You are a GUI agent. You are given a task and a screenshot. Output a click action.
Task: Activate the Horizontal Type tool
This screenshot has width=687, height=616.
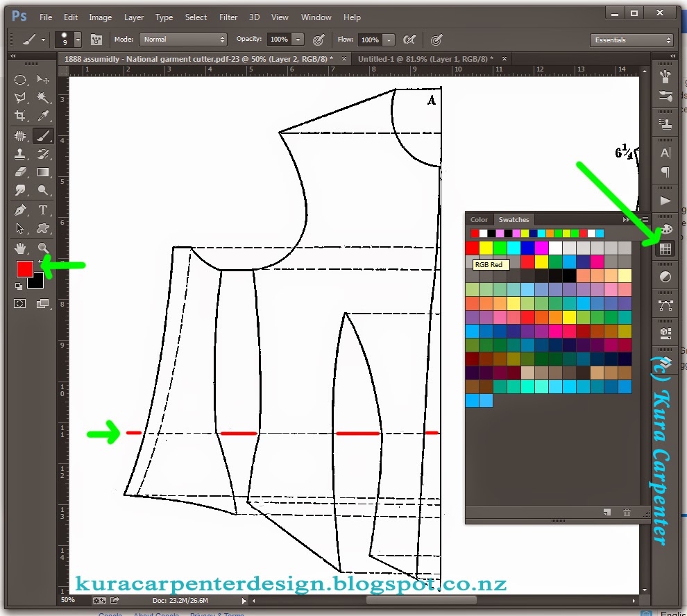43,209
